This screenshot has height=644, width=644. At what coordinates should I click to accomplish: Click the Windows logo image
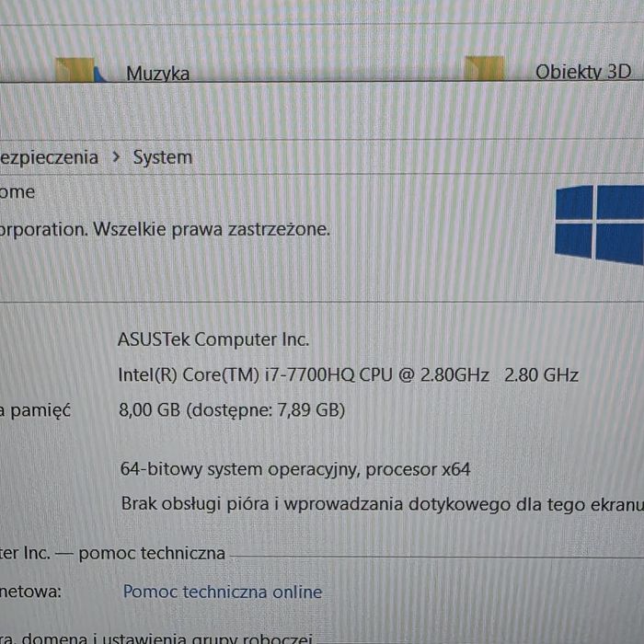(599, 224)
